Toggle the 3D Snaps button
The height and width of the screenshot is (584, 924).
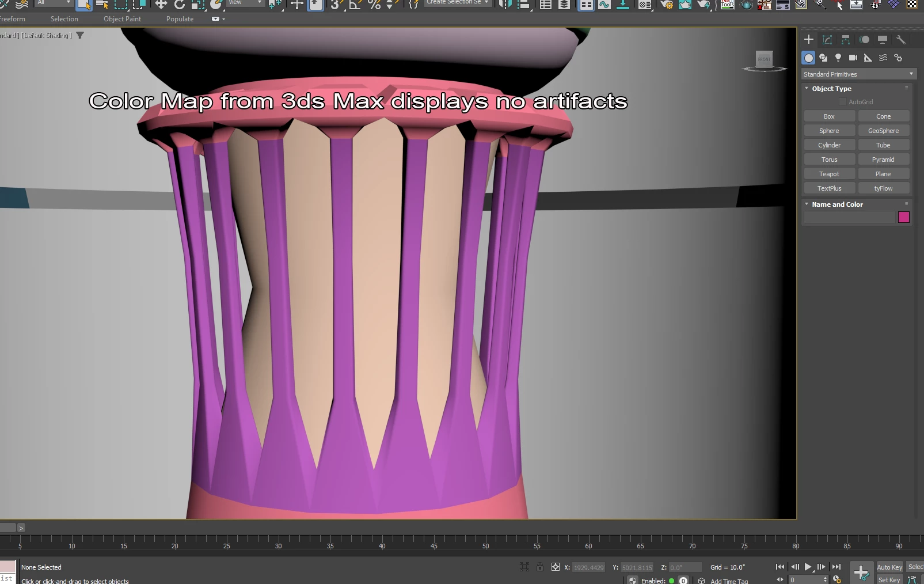[x=336, y=5]
